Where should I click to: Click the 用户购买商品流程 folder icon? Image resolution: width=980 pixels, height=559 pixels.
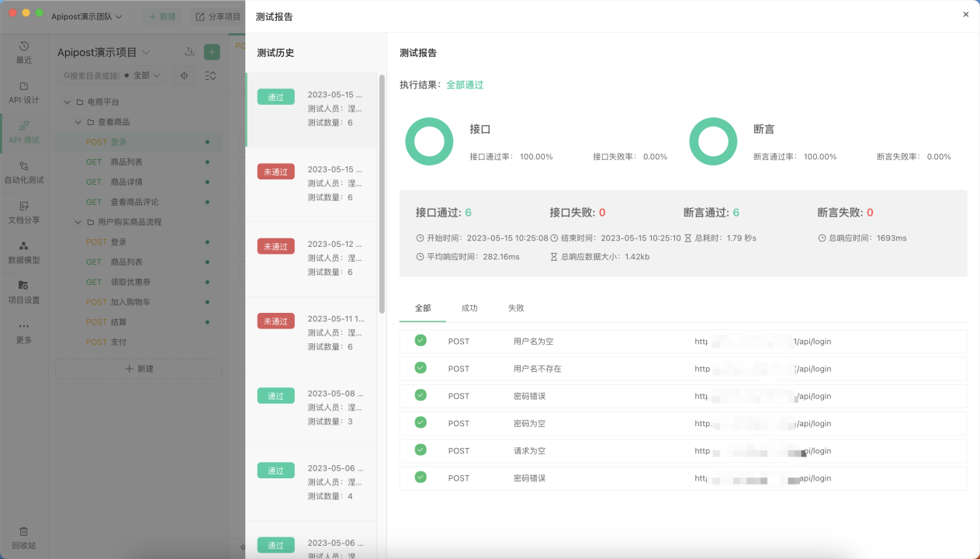[90, 222]
